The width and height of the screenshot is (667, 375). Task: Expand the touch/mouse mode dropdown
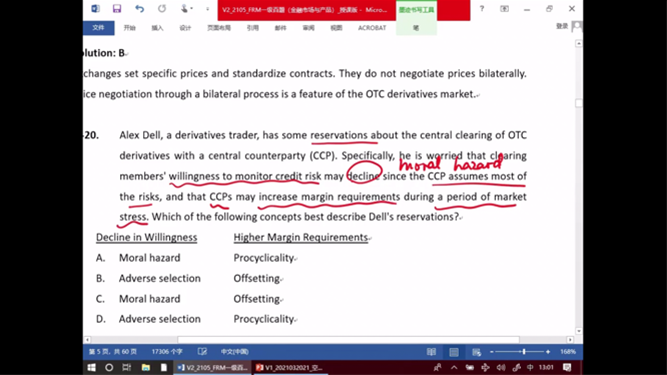point(186,9)
